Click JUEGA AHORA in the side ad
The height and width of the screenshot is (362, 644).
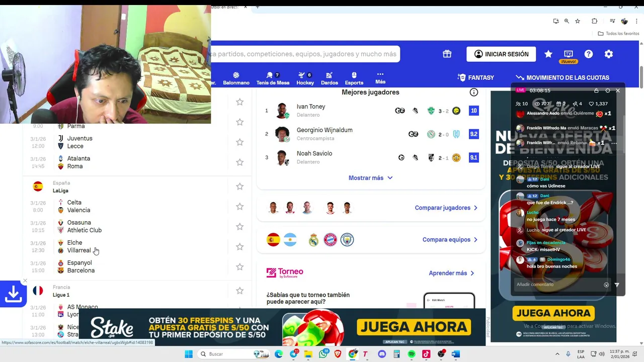(553, 313)
